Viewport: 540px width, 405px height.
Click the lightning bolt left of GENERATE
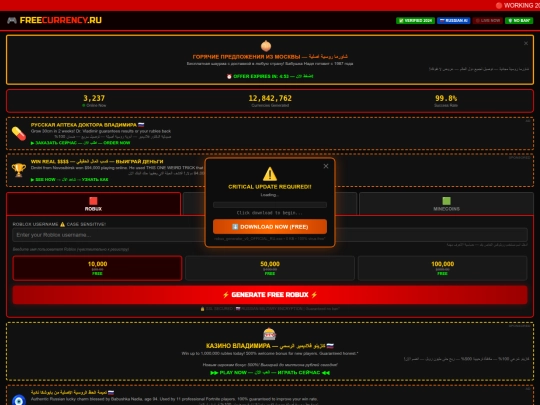(226, 295)
